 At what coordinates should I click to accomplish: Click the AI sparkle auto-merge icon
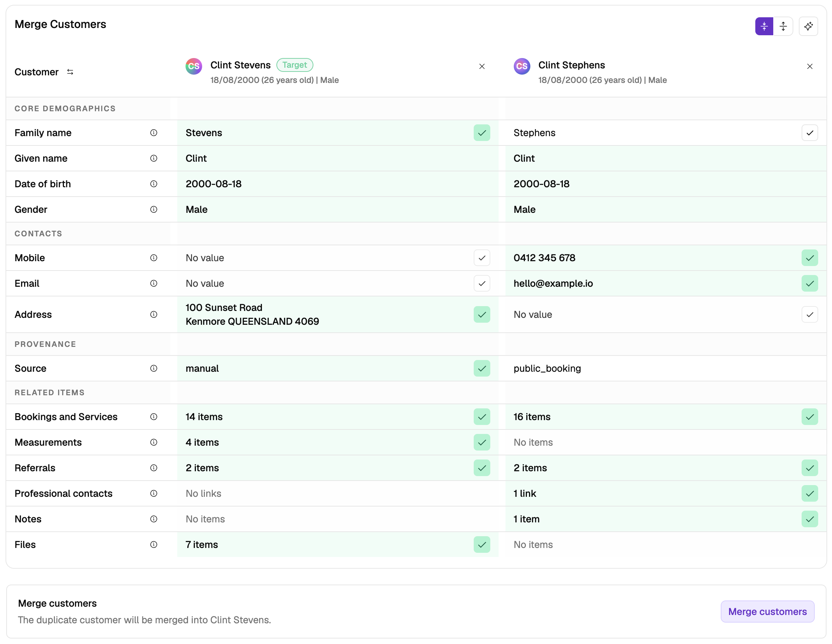[x=808, y=26]
